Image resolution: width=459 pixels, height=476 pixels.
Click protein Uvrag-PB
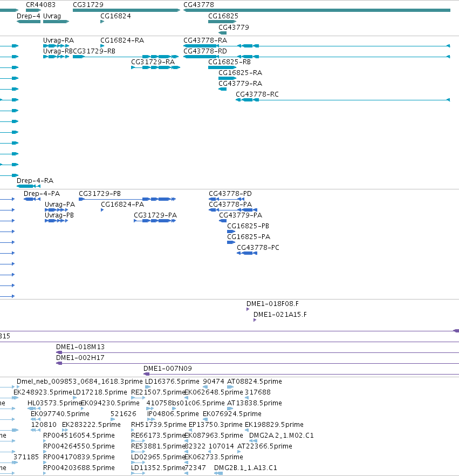coord(57,221)
